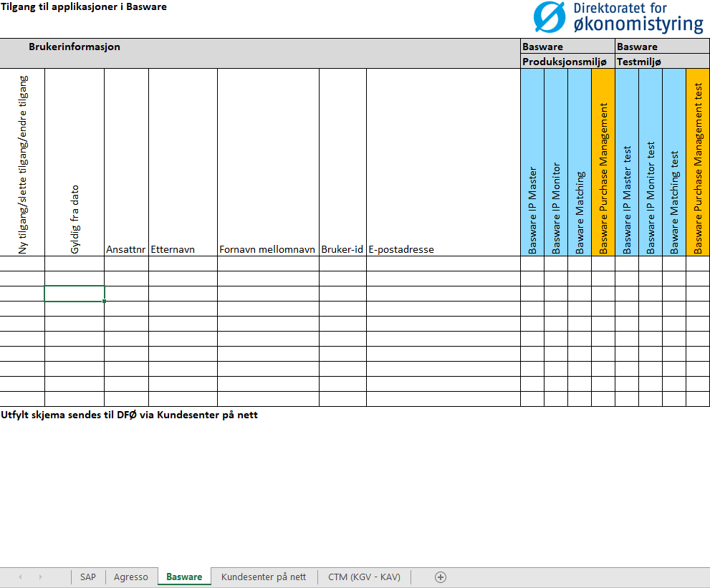Select first empty cell under Etternavn
This screenshot has height=588, width=710.
click(x=183, y=264)
